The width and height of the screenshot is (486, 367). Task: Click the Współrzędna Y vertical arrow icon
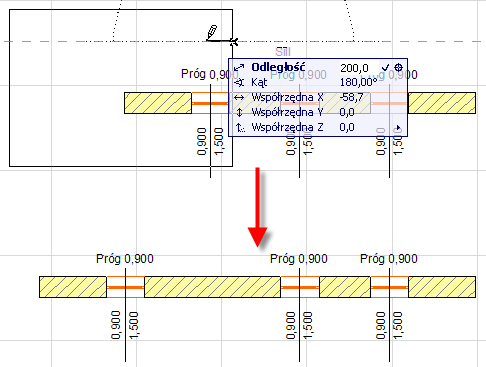point(239,112)
